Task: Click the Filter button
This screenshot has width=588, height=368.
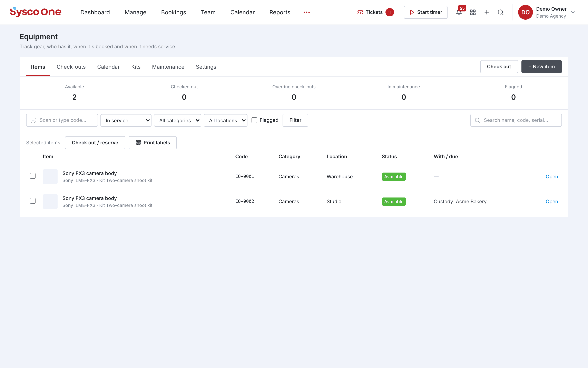Action: point(295,120)
